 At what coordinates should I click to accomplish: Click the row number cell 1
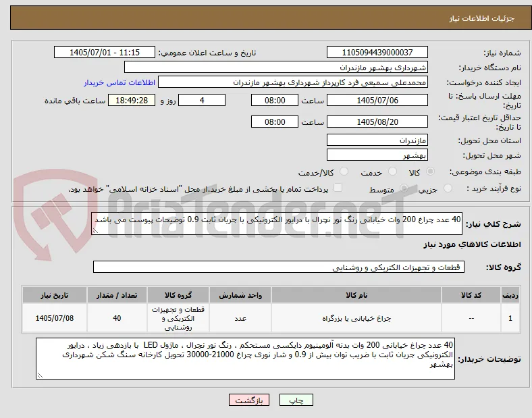pos(510,318)
